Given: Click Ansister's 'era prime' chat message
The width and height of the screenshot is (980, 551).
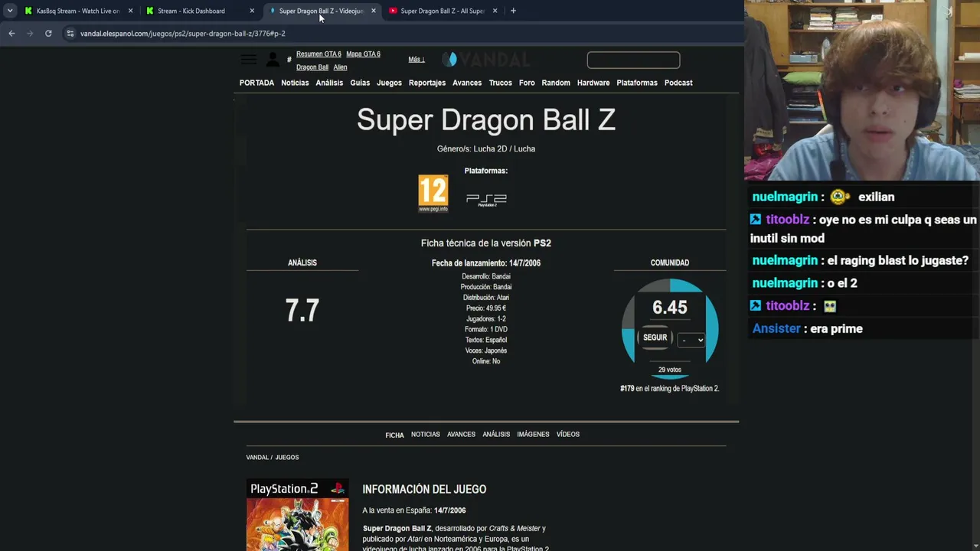Looking at the screenshot, I should point(808,329).
